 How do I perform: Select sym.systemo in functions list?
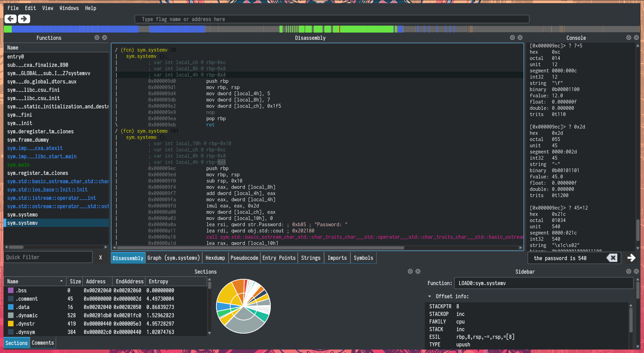click(56, 214)
